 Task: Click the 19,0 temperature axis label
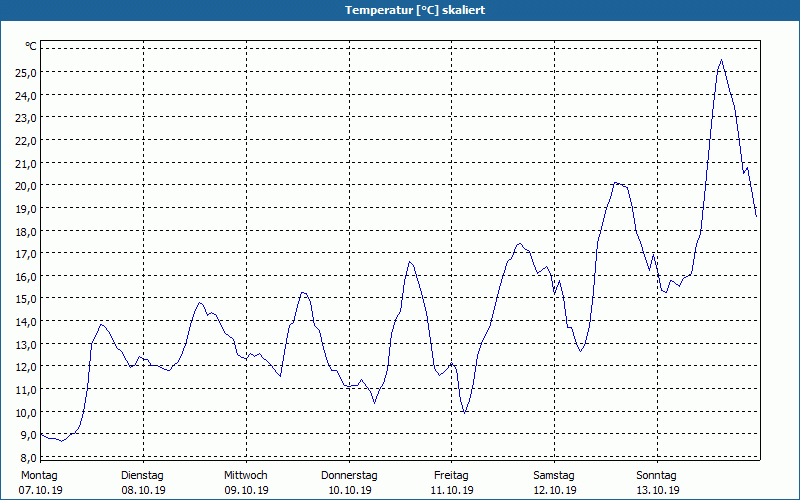26,209
